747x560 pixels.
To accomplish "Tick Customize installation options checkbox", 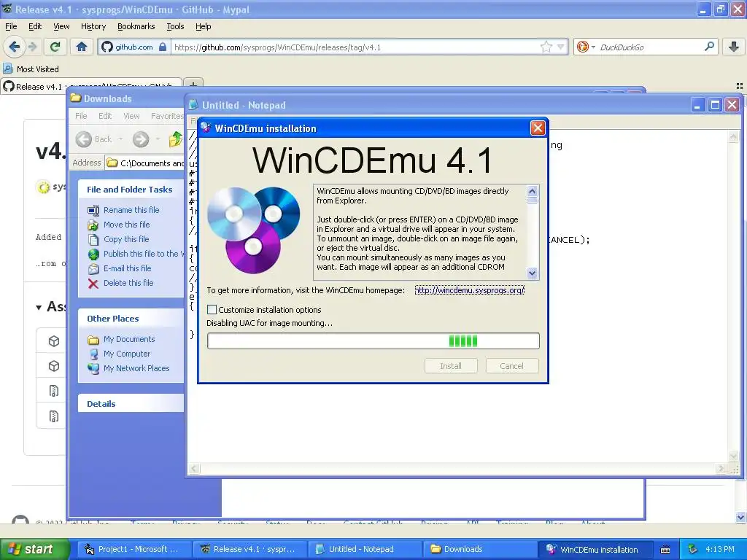I will click(212, 309).
